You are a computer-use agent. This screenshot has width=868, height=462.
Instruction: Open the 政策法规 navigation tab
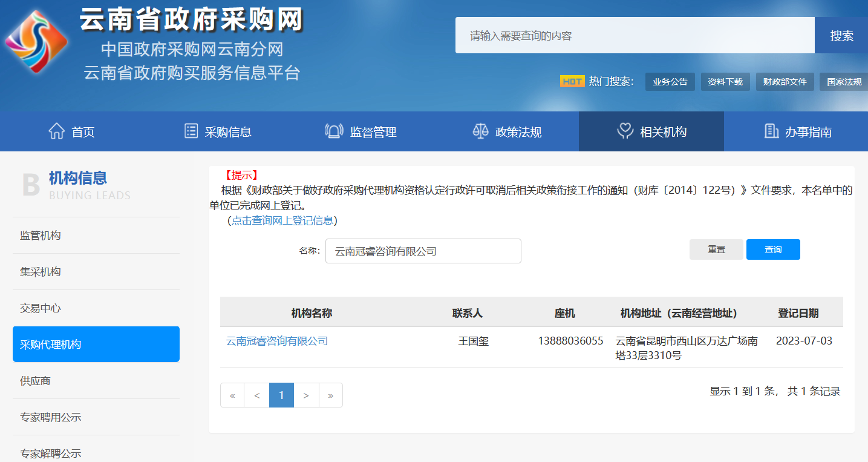click(506, 131)
